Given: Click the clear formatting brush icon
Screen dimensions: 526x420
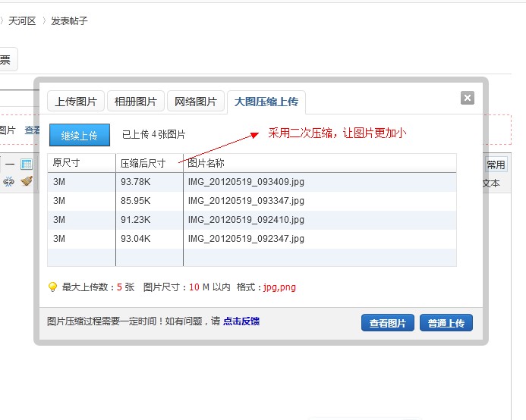Looking at the screenshot, I should pos(27,181).
